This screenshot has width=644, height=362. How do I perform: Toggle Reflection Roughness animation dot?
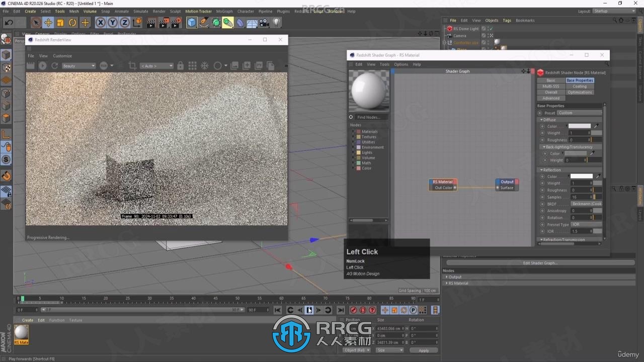pos(543,191)
